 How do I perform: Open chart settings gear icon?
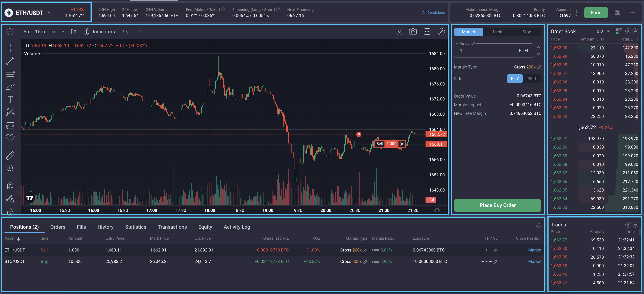(399, 32)
